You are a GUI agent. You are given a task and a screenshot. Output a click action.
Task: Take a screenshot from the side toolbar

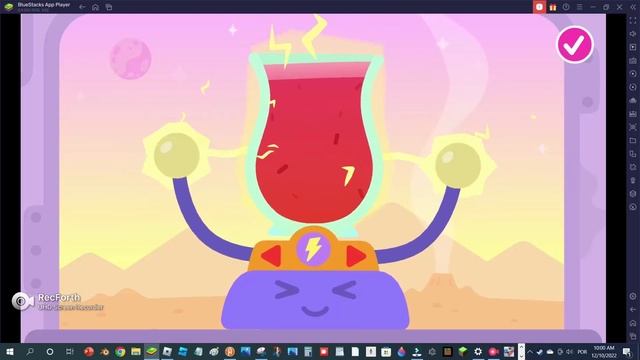tap(633, 127)
